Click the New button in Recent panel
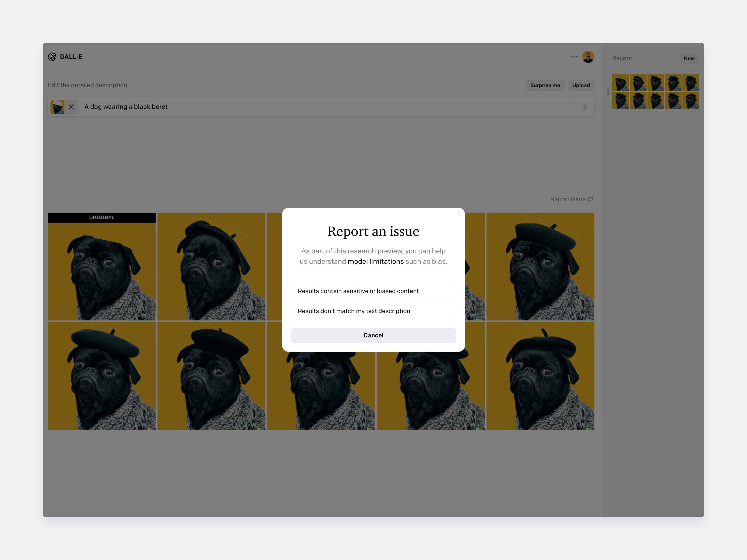 689,58
